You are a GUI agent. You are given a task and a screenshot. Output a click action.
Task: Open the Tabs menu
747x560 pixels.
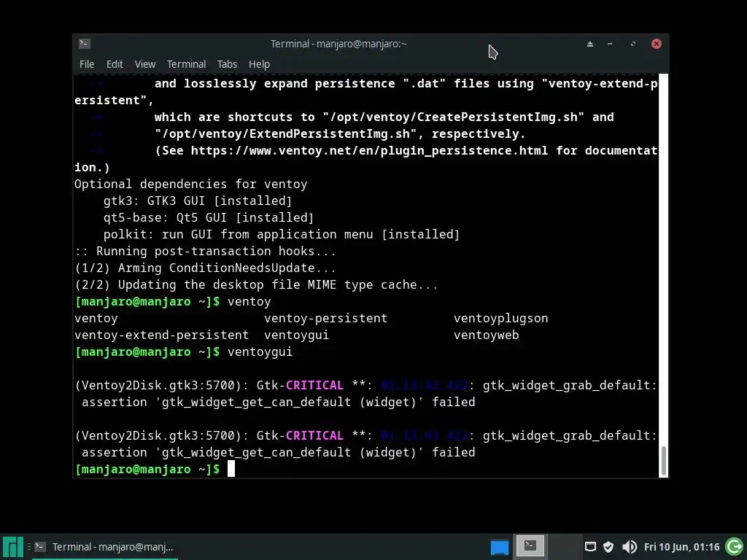click(227, 64)
